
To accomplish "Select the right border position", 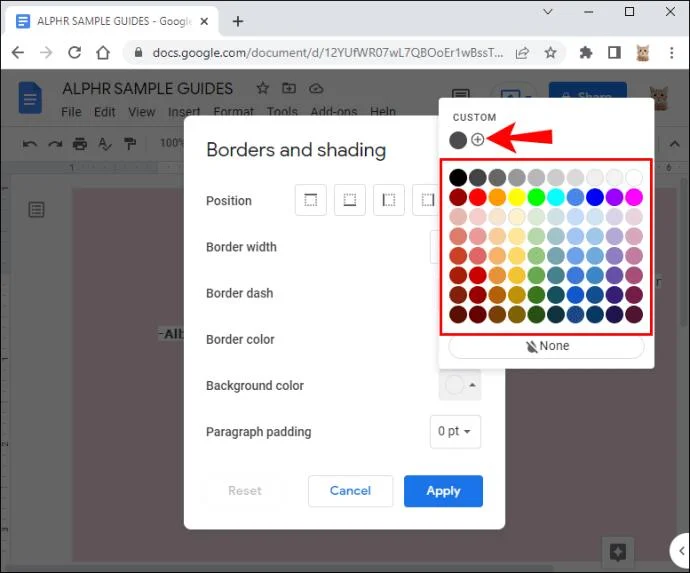I will coord(426,200).
